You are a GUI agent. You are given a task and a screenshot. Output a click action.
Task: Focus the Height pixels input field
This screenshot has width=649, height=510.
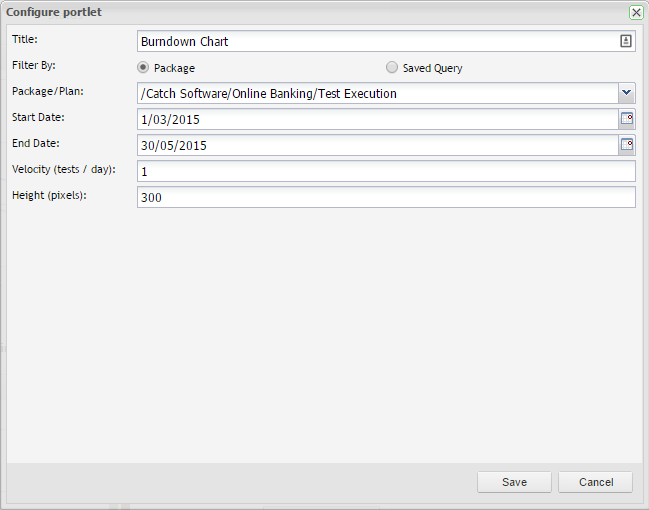point(386,197)
